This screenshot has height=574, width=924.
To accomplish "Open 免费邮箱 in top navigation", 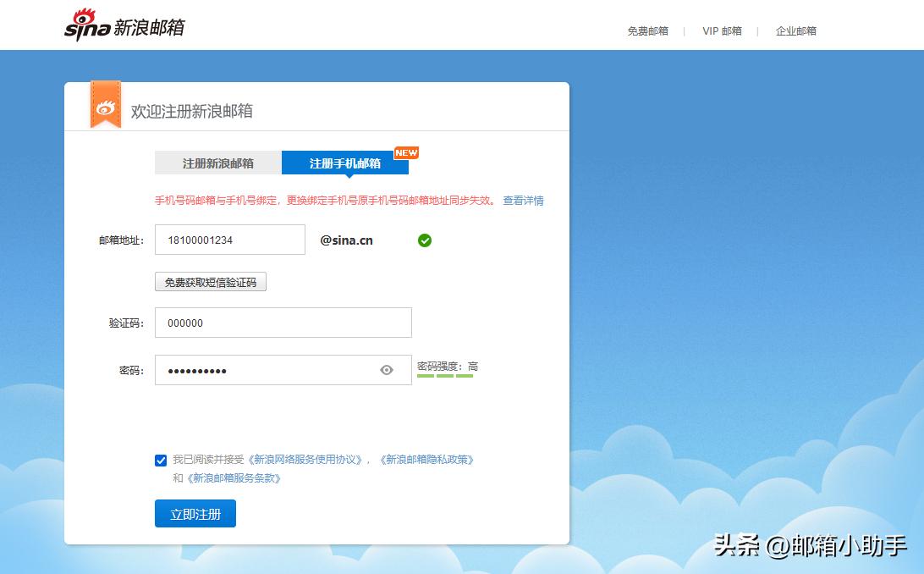I will (x=647, y=31).
